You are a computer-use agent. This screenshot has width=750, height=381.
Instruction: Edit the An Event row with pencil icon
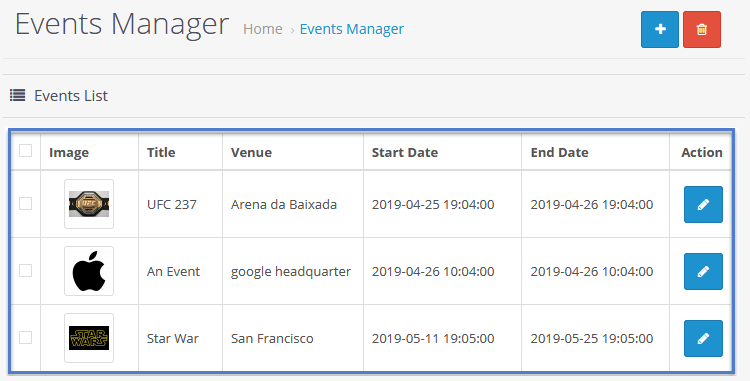point(703,272)
